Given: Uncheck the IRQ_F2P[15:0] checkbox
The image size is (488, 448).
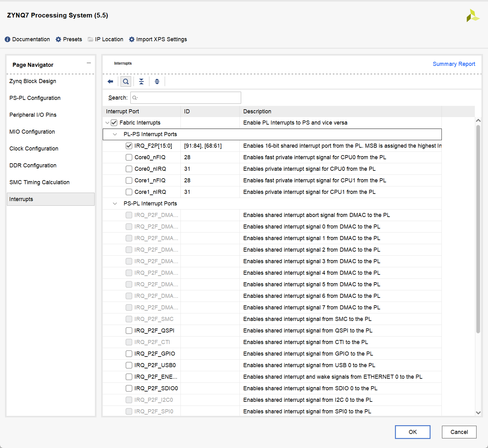Looking at the screenshot, I should tap(129, 146).
